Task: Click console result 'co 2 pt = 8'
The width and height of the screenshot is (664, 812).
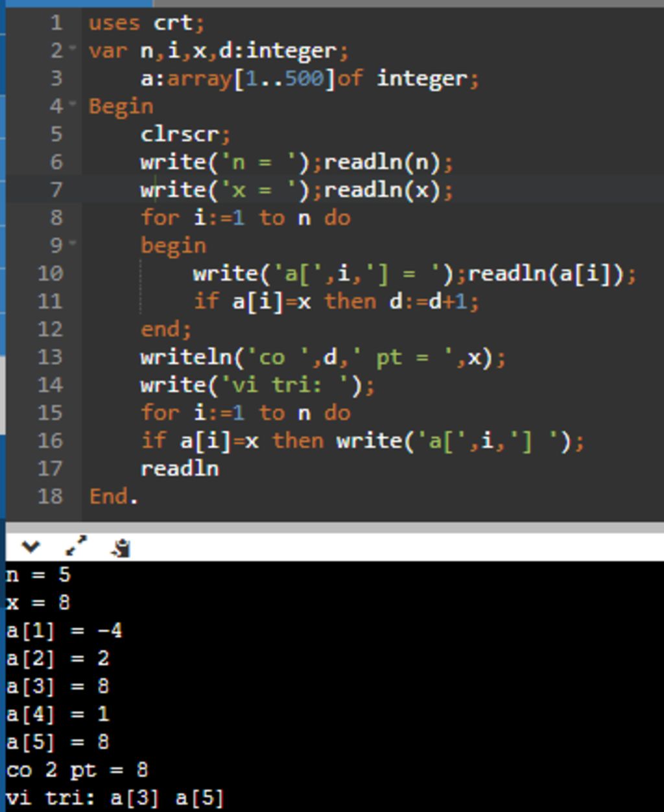Action: 77,770
